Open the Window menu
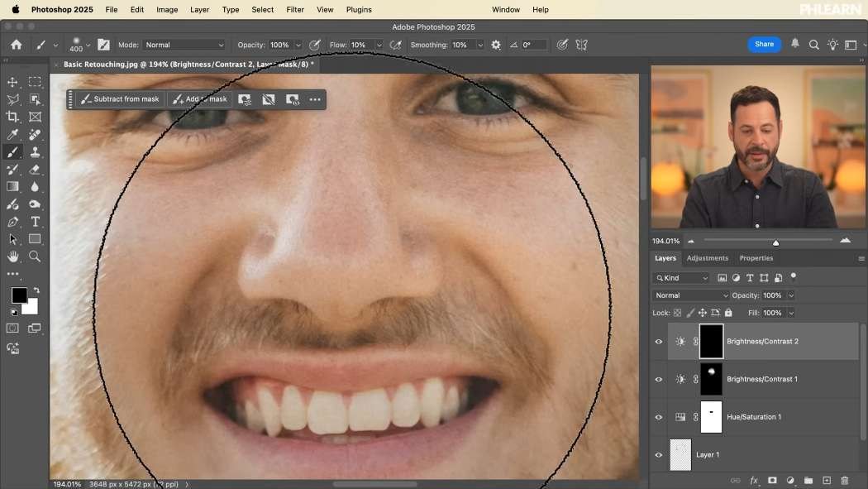Screen dimensions: 868x489 (506, 9)
